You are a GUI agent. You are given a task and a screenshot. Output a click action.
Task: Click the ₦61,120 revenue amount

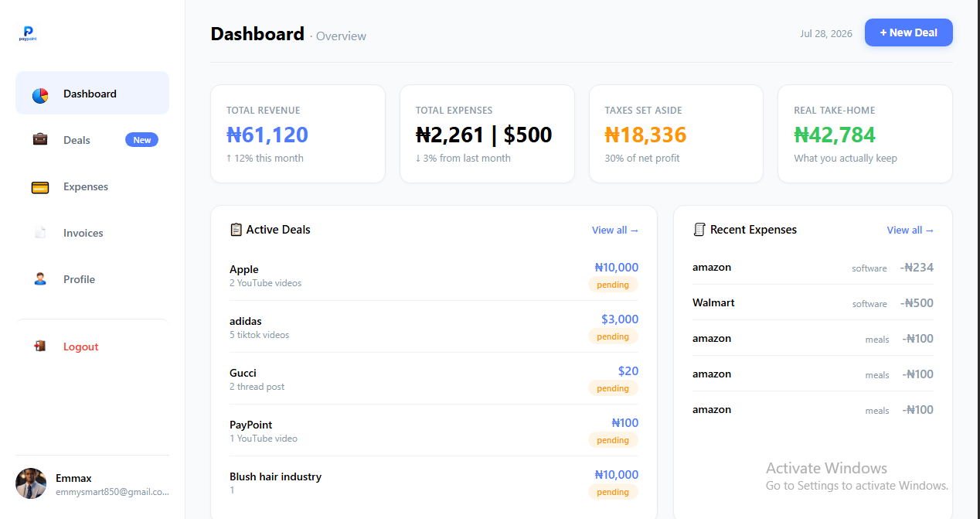(x=267, y=135)
